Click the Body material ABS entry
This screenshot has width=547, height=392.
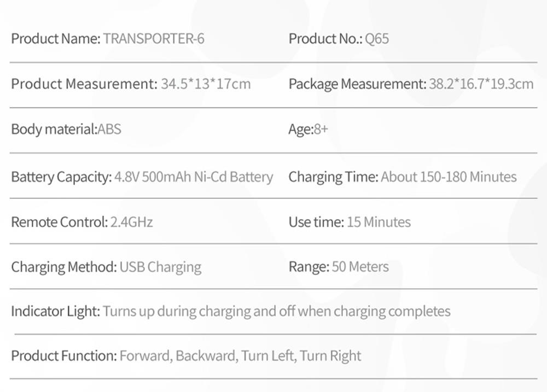click(x=66, y=130)
